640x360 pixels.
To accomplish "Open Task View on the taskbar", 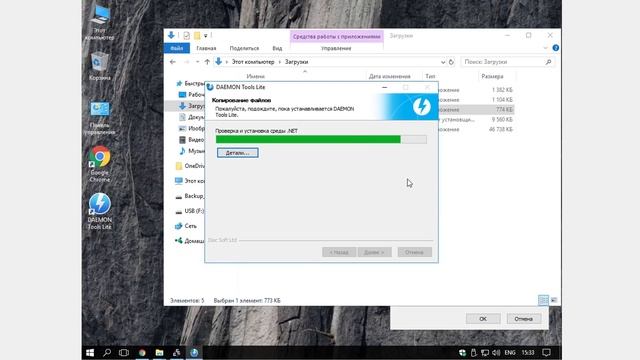I will [x=124, y=352].
